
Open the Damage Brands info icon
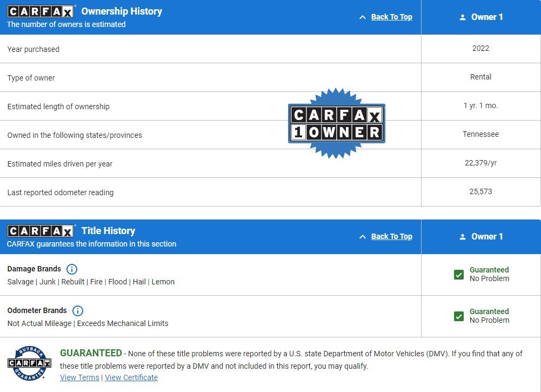pyautogui.click(x=72, y=269)
